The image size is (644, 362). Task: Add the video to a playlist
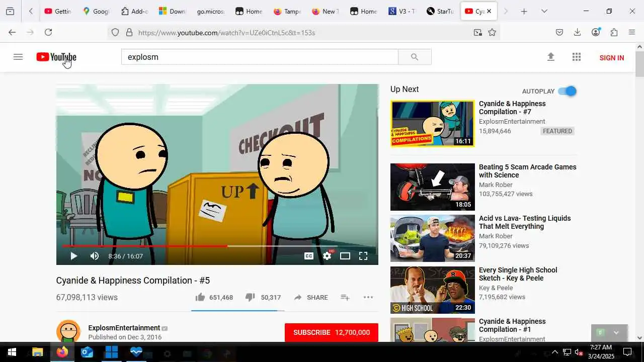point(345,298)
